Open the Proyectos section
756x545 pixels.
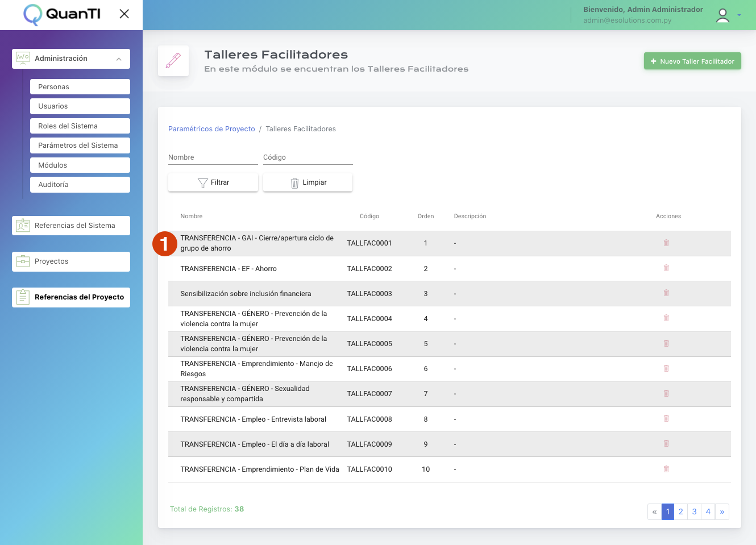click(71, 261)
